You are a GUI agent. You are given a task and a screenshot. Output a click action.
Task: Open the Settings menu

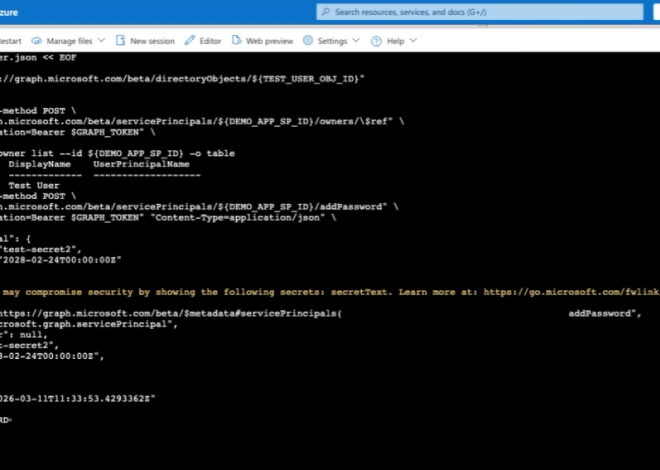pos(332,41)
